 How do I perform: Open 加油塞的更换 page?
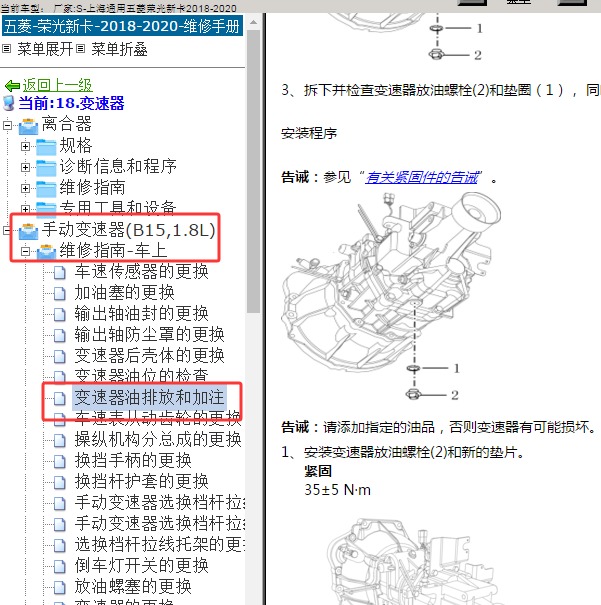125,292
